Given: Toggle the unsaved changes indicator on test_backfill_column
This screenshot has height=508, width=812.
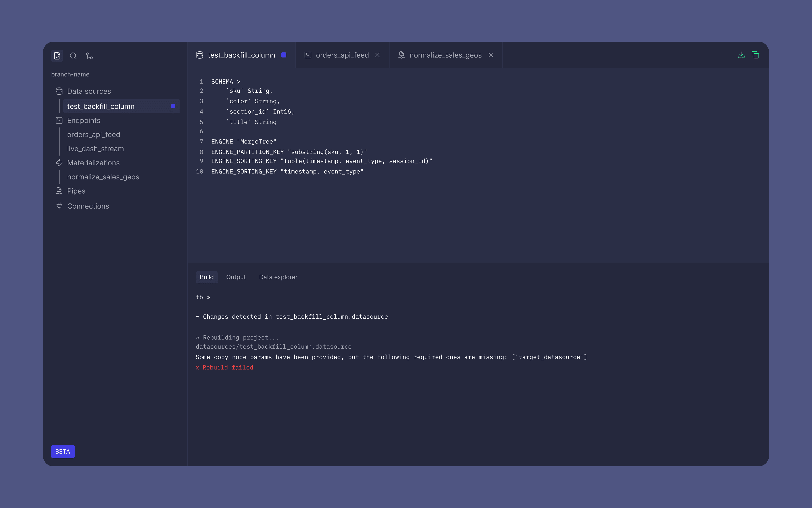Looking at the screenshot, I should [x=173, y=106].
